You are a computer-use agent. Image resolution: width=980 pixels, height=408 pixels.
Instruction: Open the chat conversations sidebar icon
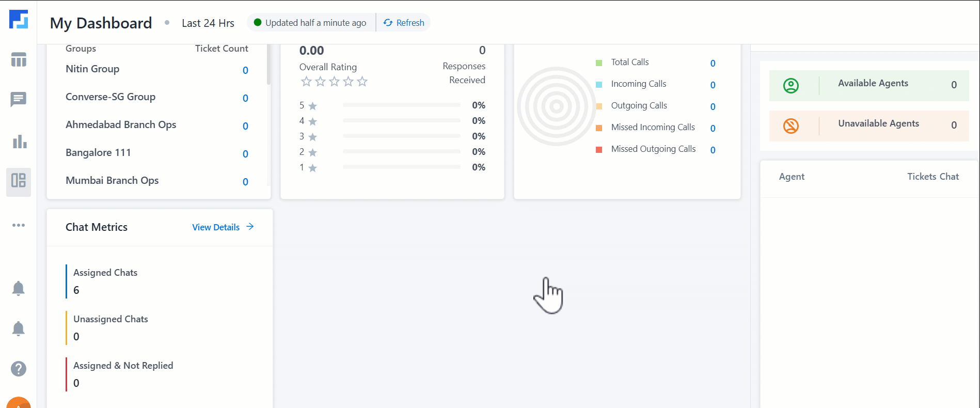pos(19,99)
